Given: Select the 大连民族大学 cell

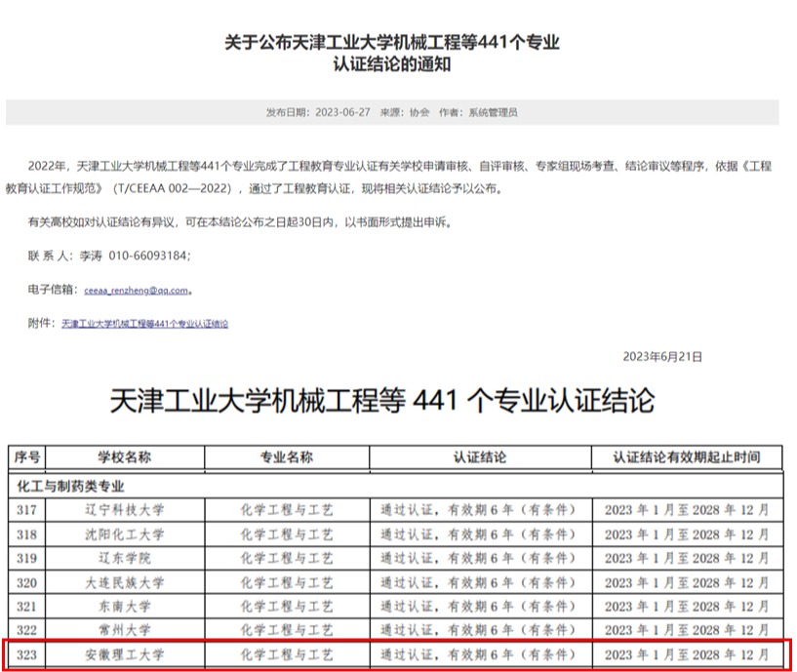Looking at the screenshot, I should tap(124, 582).
